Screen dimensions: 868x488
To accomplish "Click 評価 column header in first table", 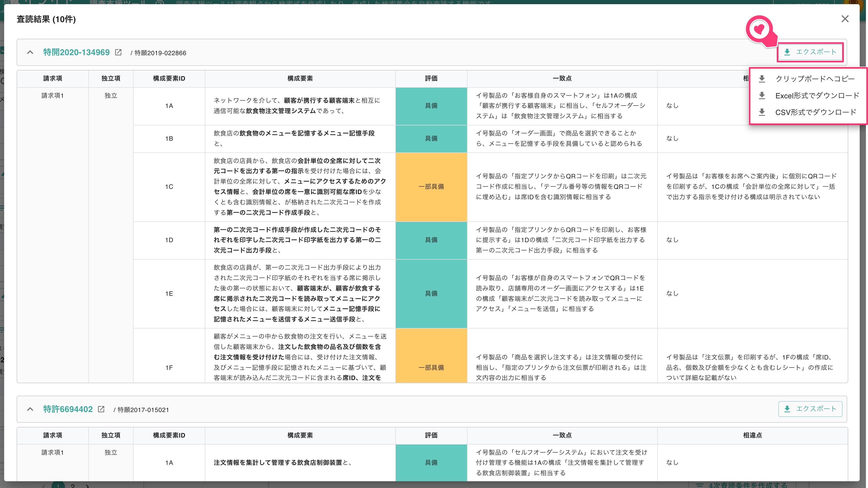I will pos(431,79).
